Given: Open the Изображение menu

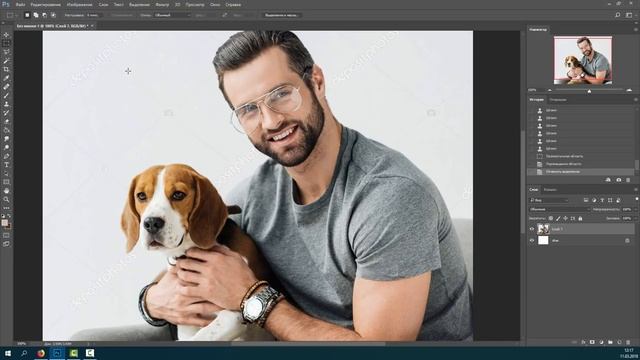Looking at the screenshot, I should pyautogui.click(x=79, y=4).
